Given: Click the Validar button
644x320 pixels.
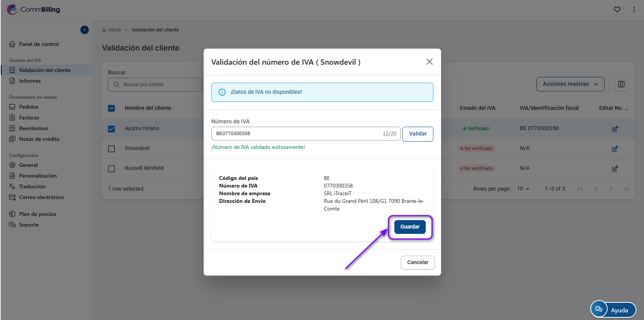Looking at the screenshot, I should point(417,134).
